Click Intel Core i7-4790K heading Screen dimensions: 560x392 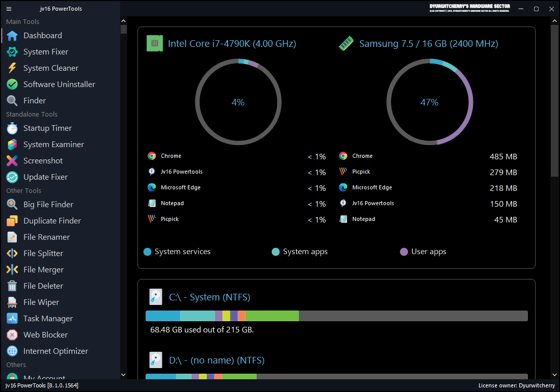pos(232,44)
